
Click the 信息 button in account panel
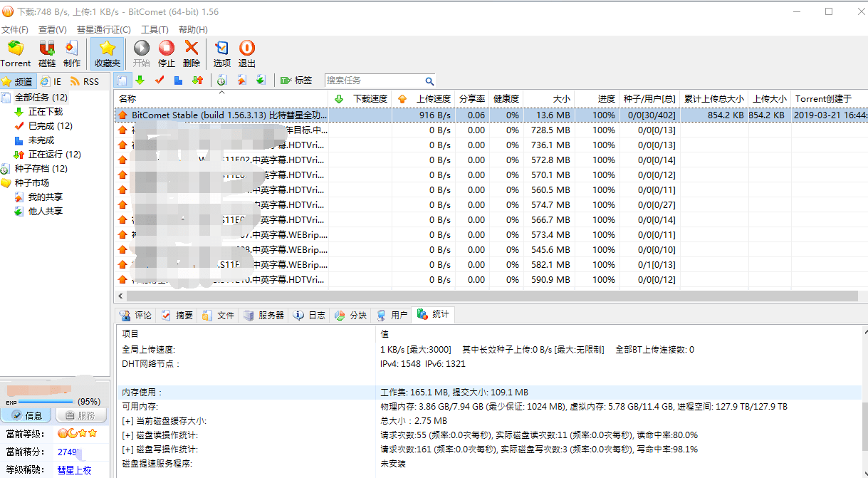(x=26, y=415)
